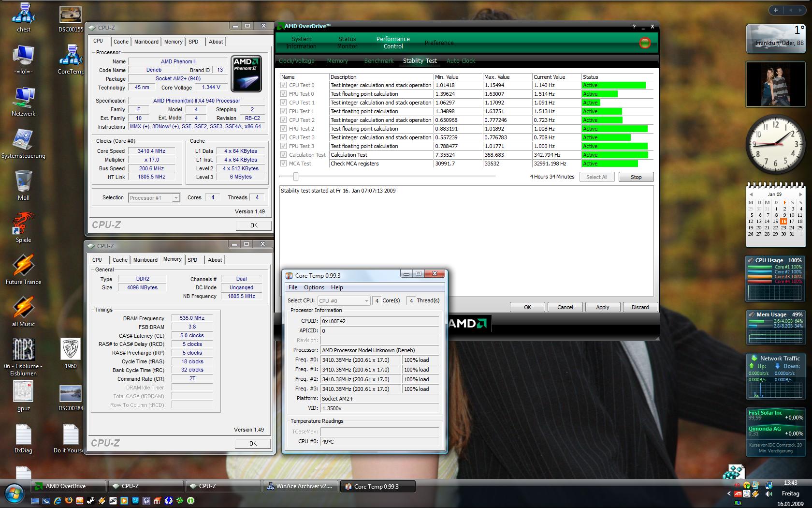
Task: Toggle the CPU Test 3 checkbox
Action: [x=284, y=137]
